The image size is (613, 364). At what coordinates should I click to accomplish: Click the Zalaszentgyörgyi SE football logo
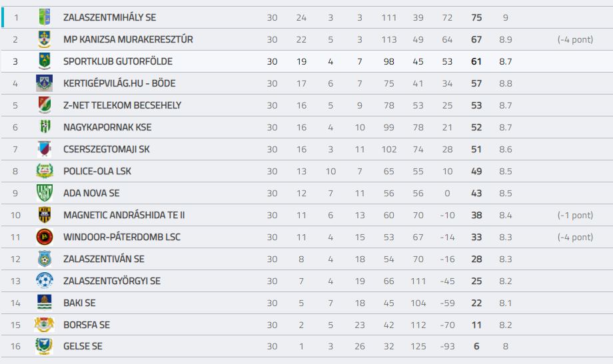click(x=45, y=280)
